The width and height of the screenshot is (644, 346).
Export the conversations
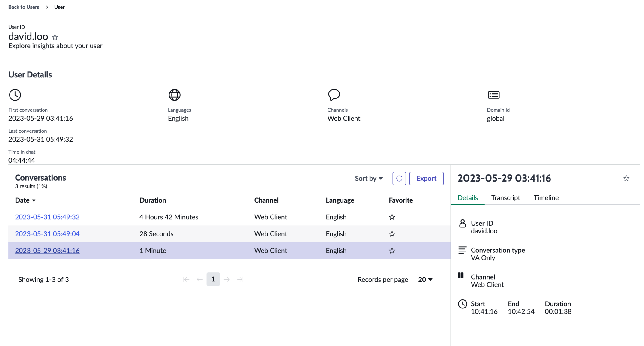click(426, 178)
